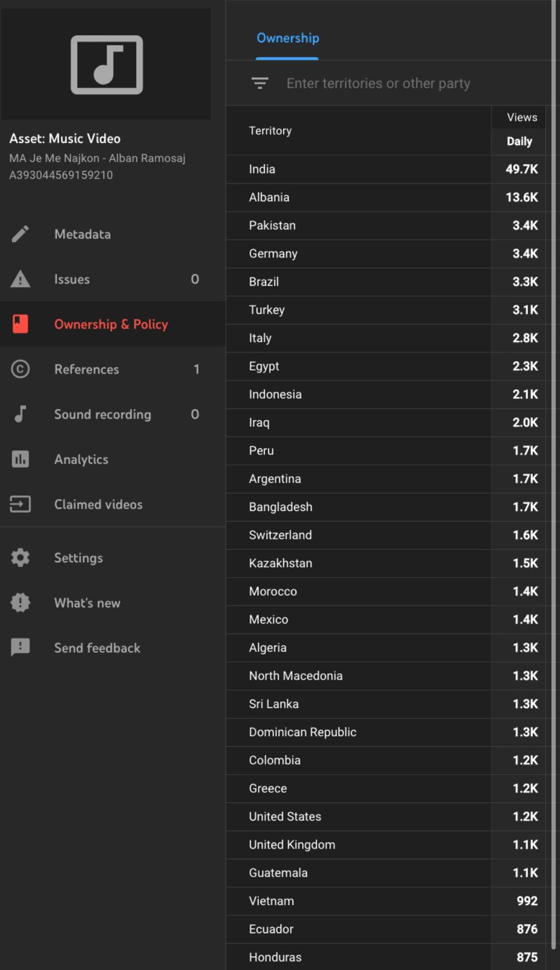Open the territory filter icon
The image size is (560, 970).
[260, 83]
